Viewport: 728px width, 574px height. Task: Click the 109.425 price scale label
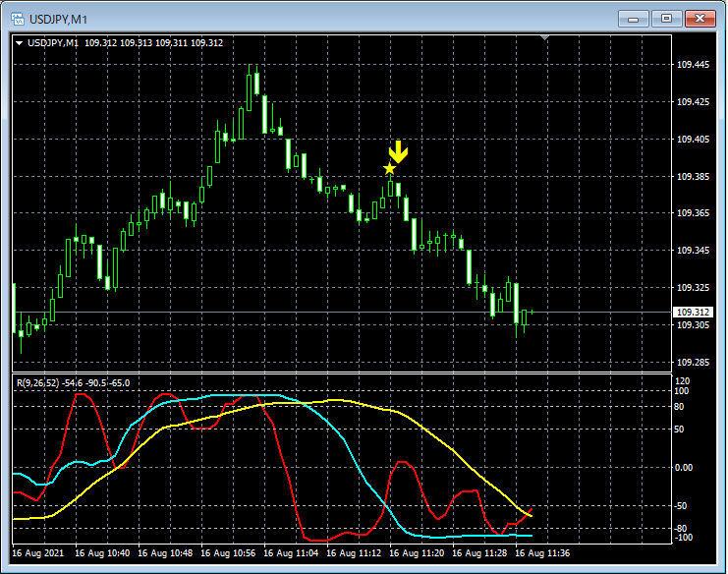(693, 101)
